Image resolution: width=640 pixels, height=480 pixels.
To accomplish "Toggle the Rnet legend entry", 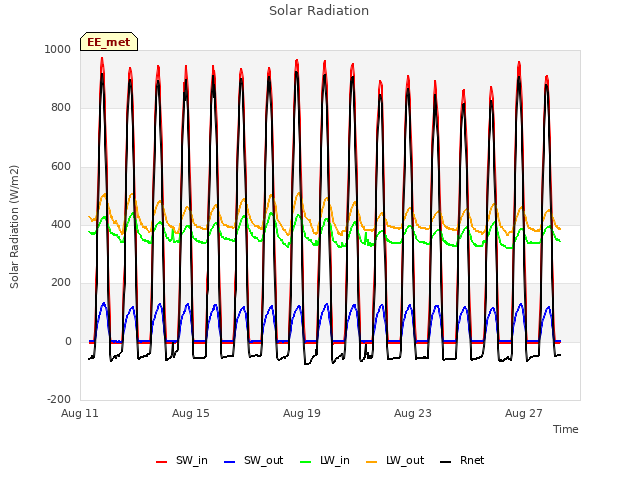I will pyautogui.click(x=462, y=460).
